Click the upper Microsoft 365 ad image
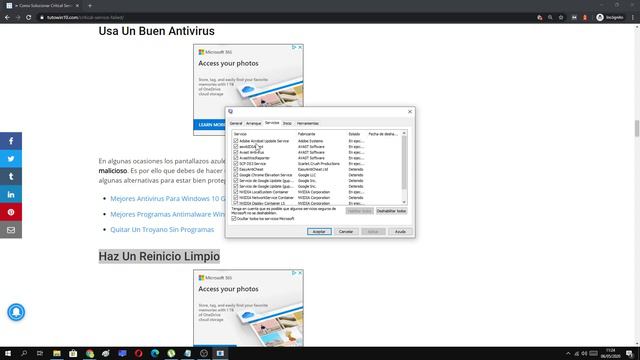The width and height of the screenshot is (640, 360). point(248,90)
